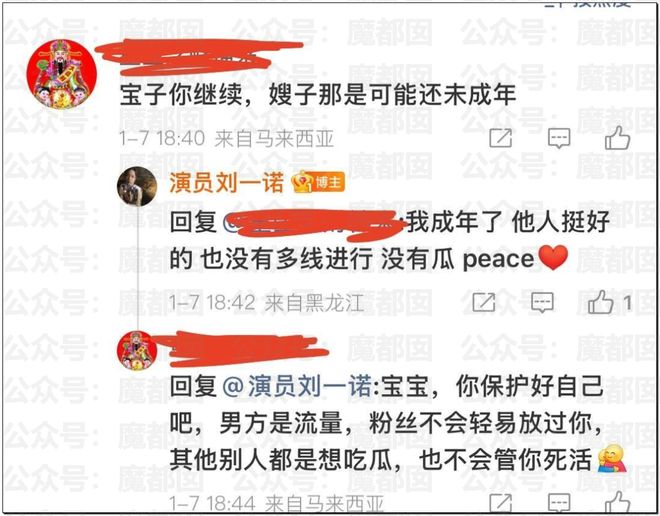Tap the small god-of-wealth avatar on last reply
This screenshot has width=660, height=516.
[x=137, y=351]
